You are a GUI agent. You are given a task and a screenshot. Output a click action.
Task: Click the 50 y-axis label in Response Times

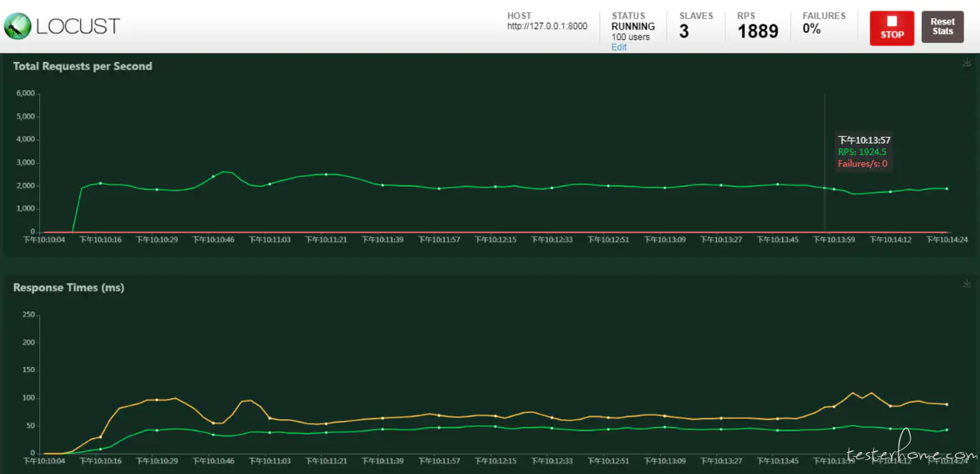[x=31, y=426]
